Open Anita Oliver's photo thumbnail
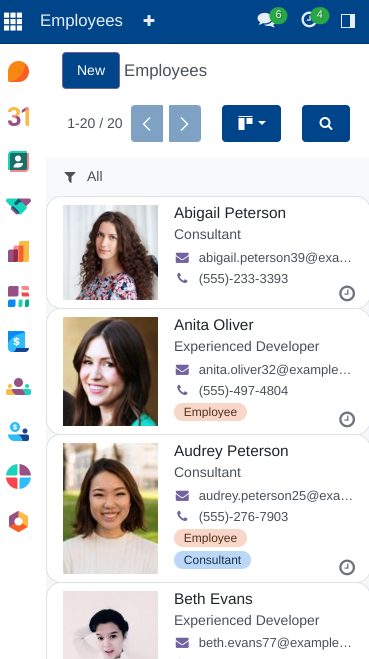 111,372
